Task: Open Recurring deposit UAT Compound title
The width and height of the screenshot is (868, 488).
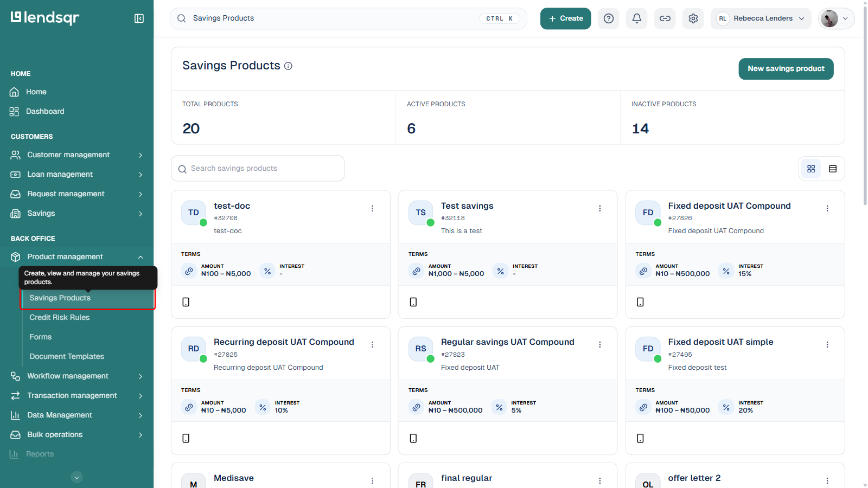Action: point(284,342)
